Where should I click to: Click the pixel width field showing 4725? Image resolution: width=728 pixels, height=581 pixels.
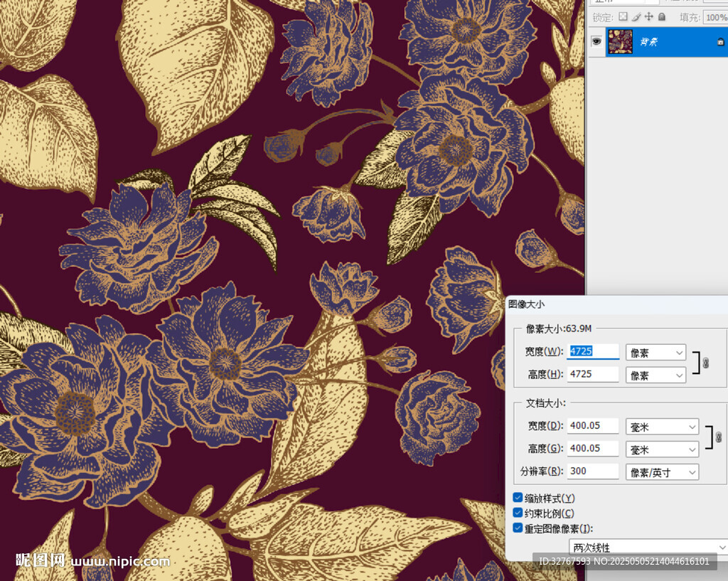[x=592, y=351]
